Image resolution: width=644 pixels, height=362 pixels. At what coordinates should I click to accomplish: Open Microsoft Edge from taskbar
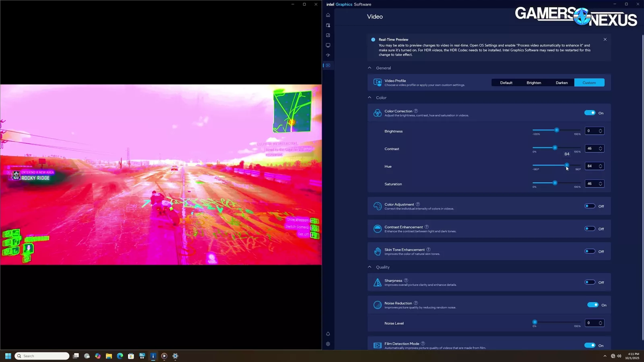pyautogui.click(x=120, y=356)
